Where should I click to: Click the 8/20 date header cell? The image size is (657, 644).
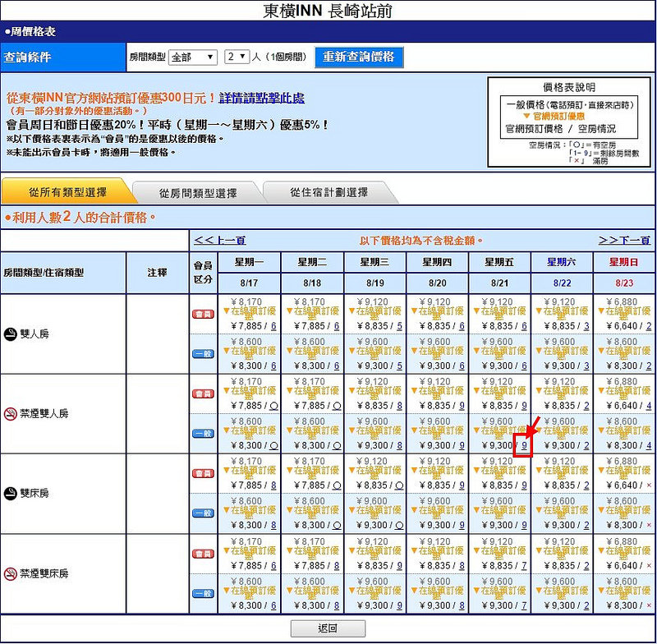point(438,283)
